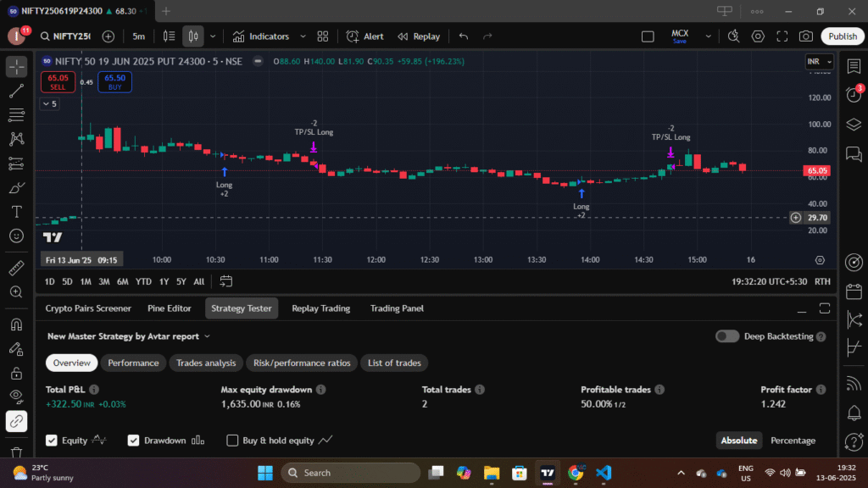Switch to Crypto Pairs Screener tab
The height and width of the screenshot is (488, 868).
pos(88,308)
